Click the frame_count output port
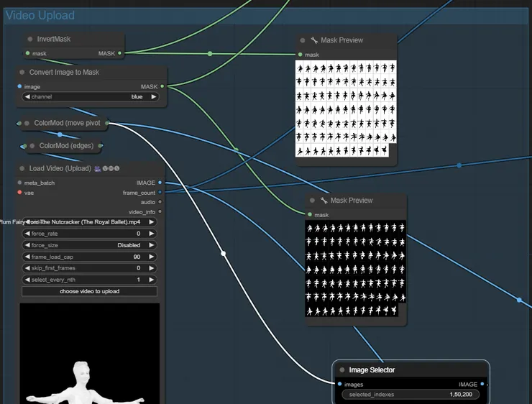 (x=160, y=193)
